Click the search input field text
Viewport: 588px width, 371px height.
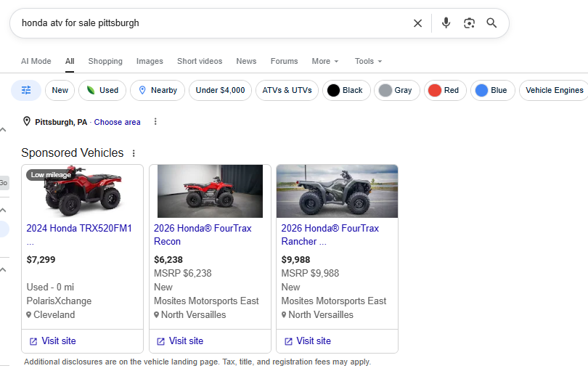pos(81,23)
